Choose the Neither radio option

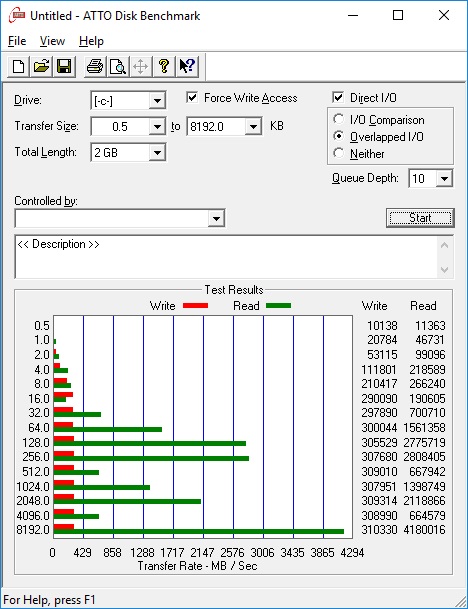tap(339, 153)
